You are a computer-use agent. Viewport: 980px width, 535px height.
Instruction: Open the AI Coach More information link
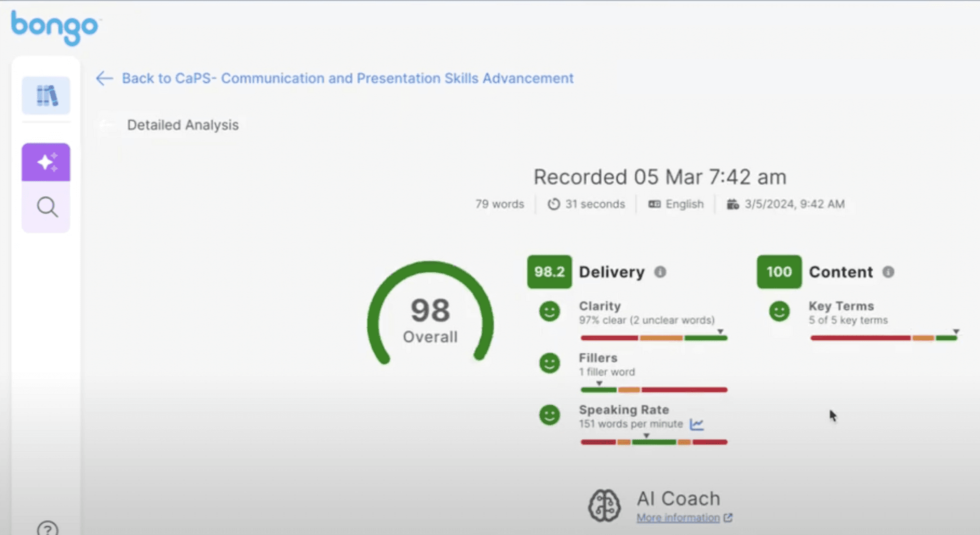pyautogui.click(x=678, y=518)
